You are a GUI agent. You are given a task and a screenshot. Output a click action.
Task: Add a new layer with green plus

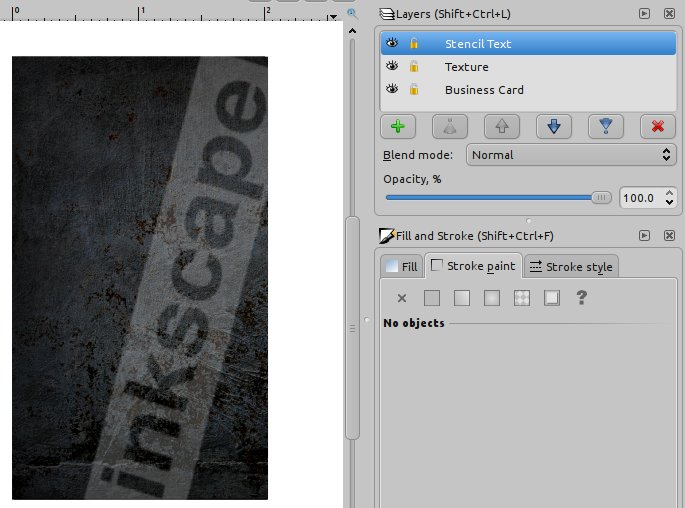pos(398,127)
